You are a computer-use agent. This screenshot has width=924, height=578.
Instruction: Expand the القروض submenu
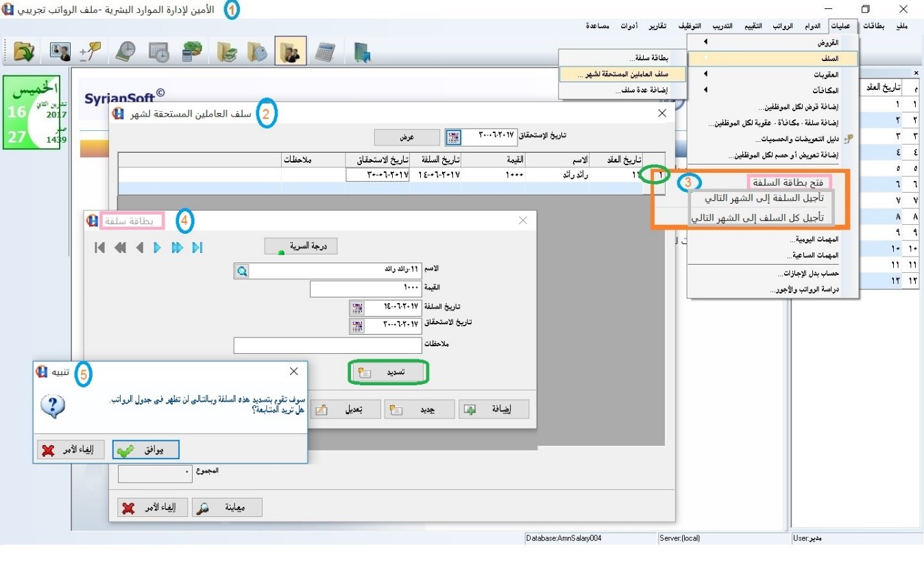point(773,43)
